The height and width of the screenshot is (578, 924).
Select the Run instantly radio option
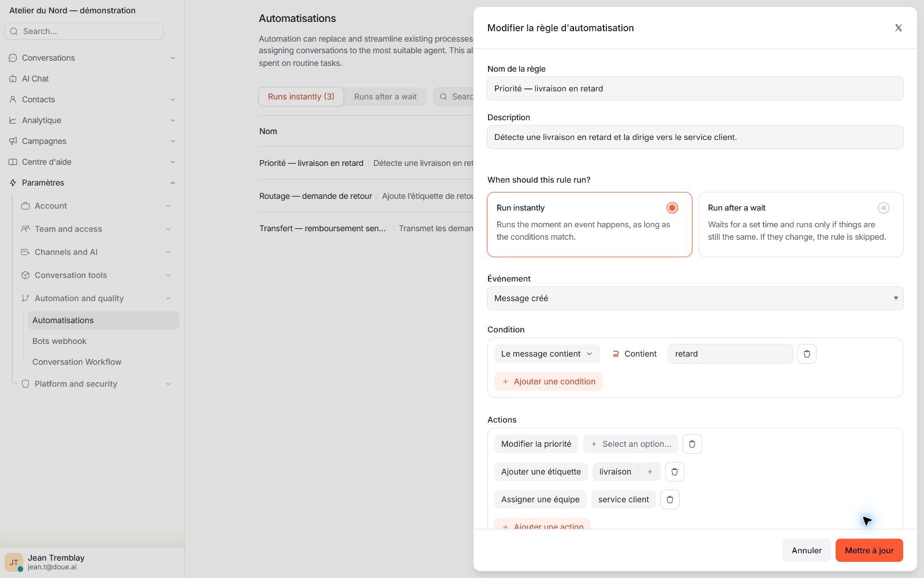[672, 208]
